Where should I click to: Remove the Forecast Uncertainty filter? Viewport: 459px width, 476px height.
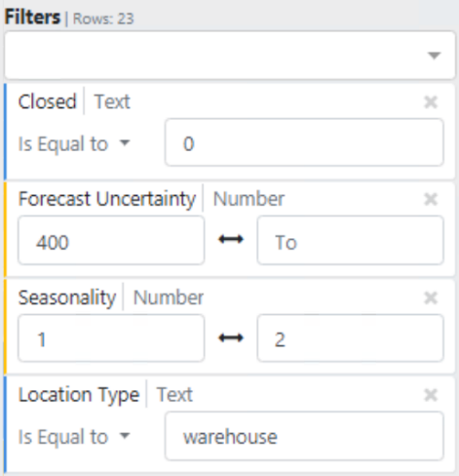tap(431, 199)
